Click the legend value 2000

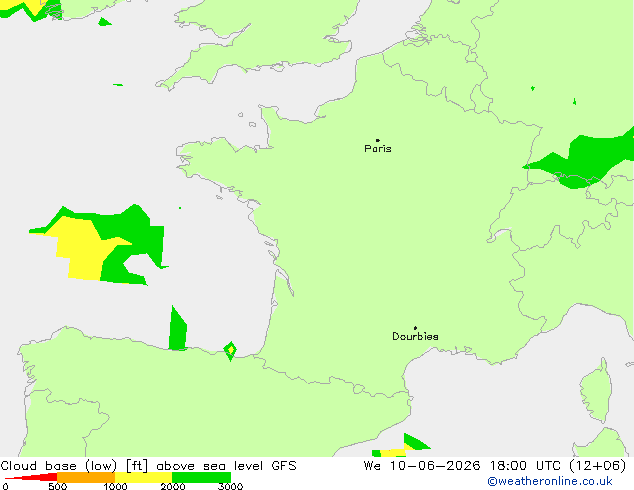pos(173,486)
